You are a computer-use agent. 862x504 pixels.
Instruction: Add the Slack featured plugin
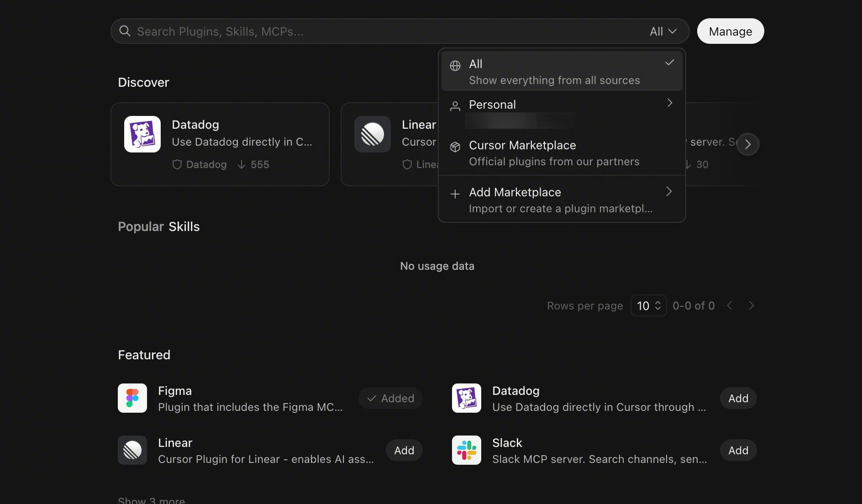[x=738, y=450]
